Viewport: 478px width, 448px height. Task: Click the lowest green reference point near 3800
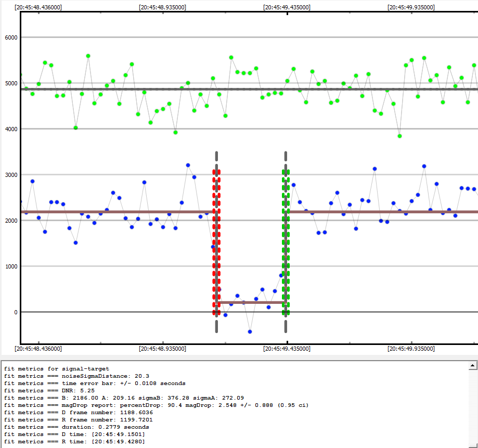399,136
